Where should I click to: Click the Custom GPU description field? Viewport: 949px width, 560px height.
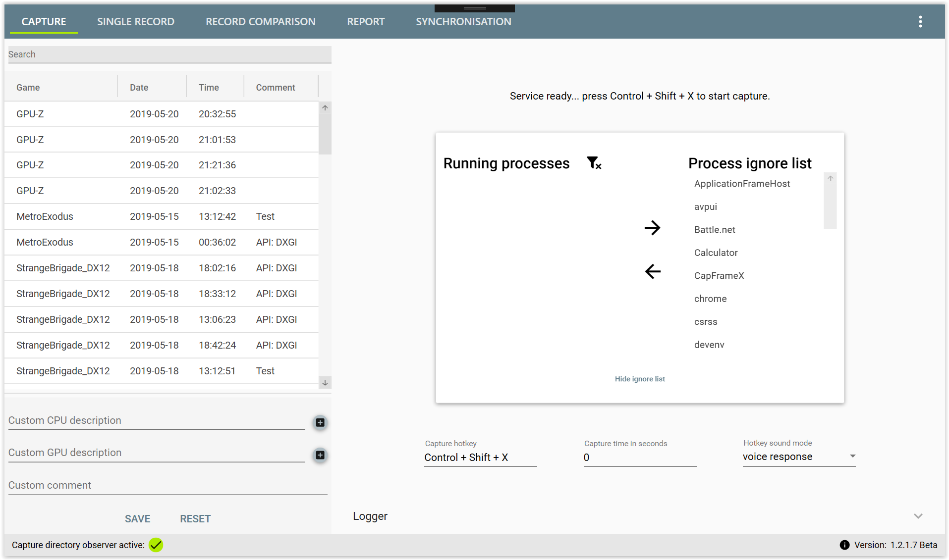point(157,453)
